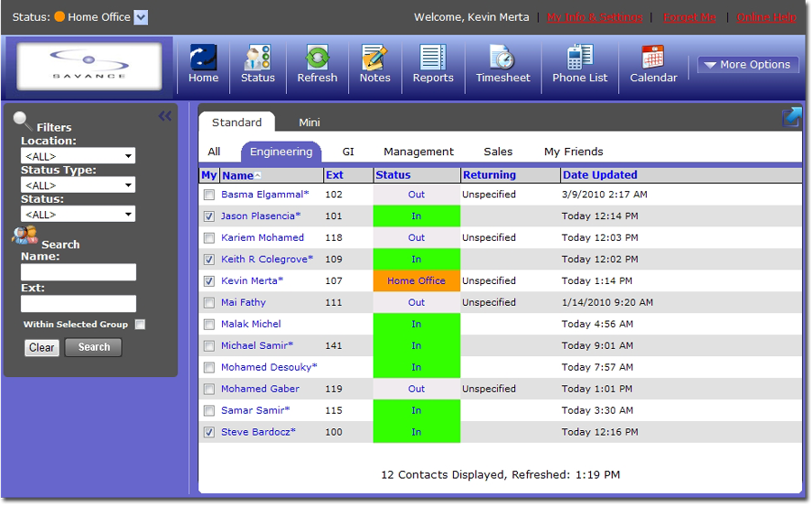Open the Phone List toolbar icon
This screenshot has height=505, width=812.
579,64
